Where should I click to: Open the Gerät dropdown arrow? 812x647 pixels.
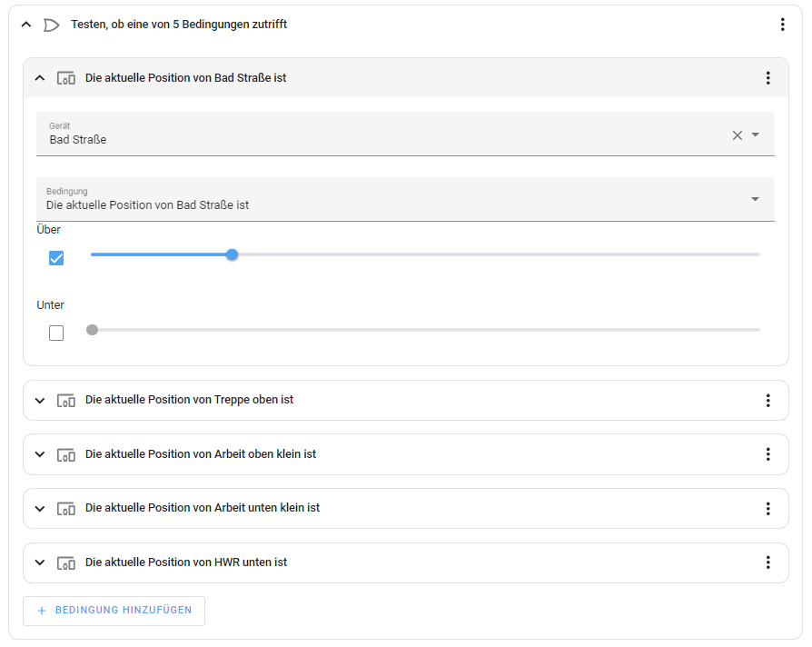[756, 135]
